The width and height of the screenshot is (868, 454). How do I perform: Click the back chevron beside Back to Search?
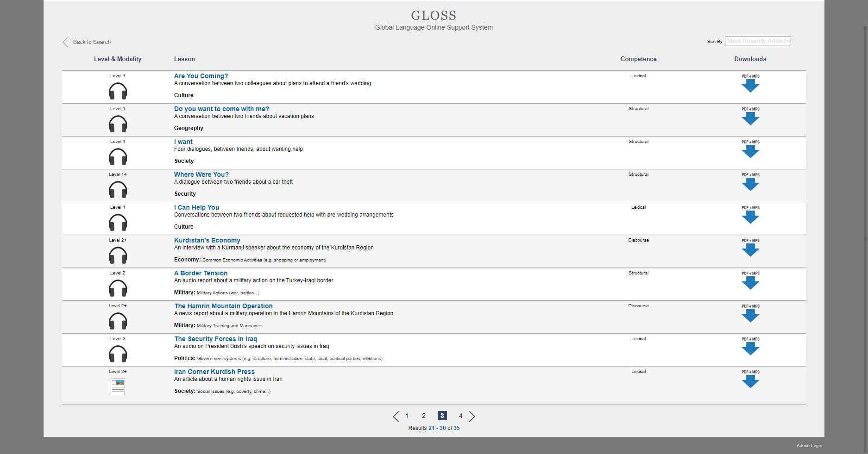pyautogui.click(x=65, y=42)
